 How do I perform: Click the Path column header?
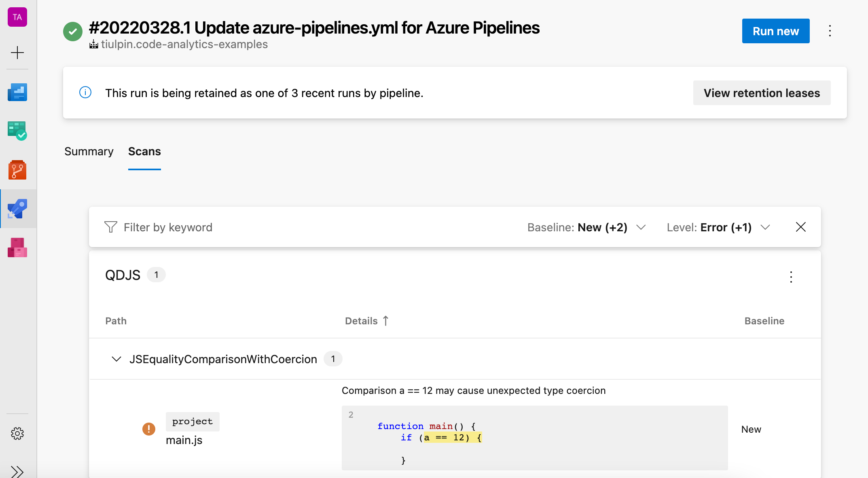pyautogui.click(x=116, y=321)
